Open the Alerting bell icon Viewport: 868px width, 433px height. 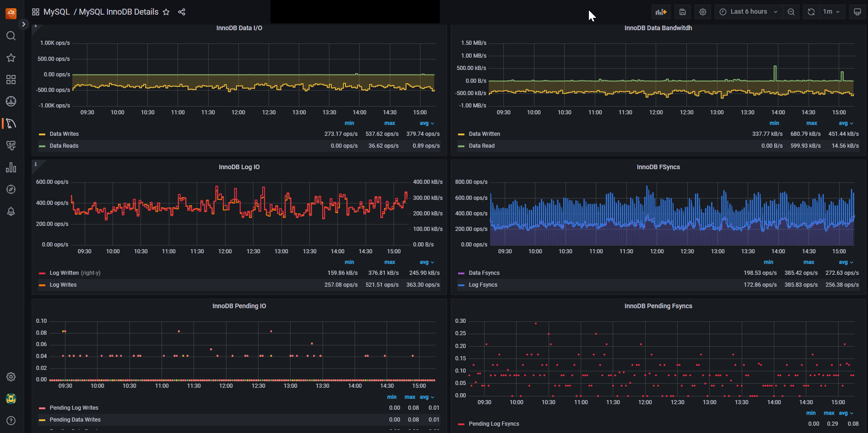11,211
